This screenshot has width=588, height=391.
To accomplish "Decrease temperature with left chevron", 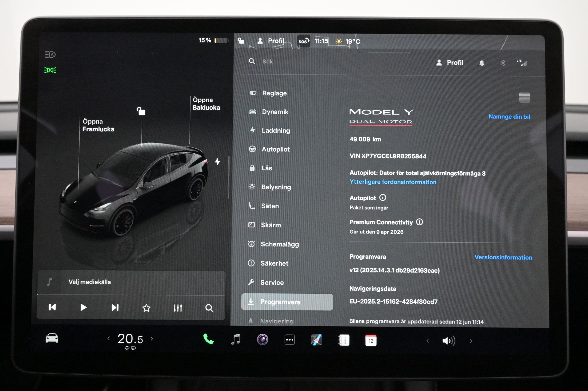I will tap(108, 338).
